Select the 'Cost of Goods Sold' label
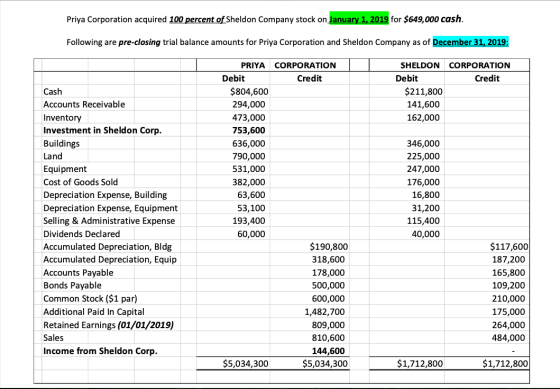 click(80, 182)
